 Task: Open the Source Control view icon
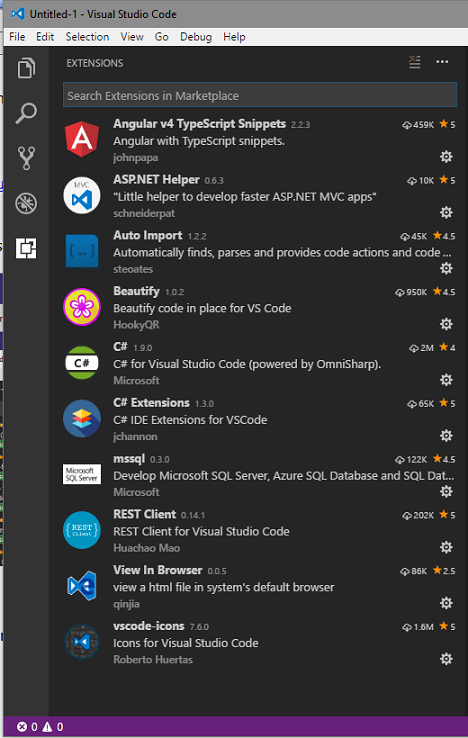click(26, 158)
